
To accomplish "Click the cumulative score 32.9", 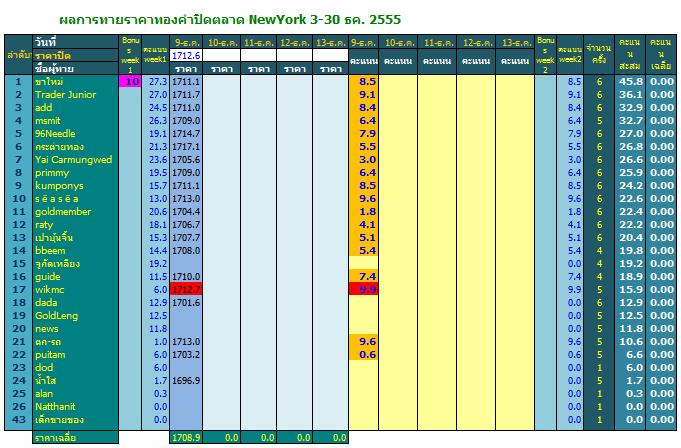I will [631, 108].
